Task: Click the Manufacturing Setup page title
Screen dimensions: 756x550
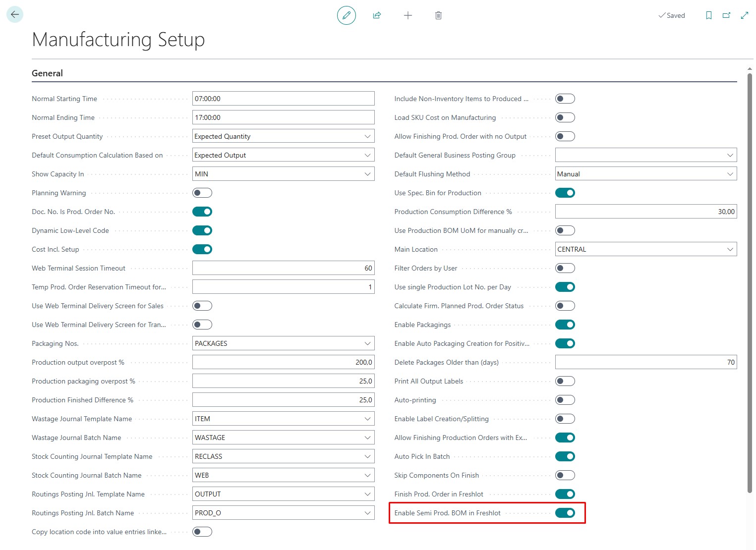Action: click(118, 40)
